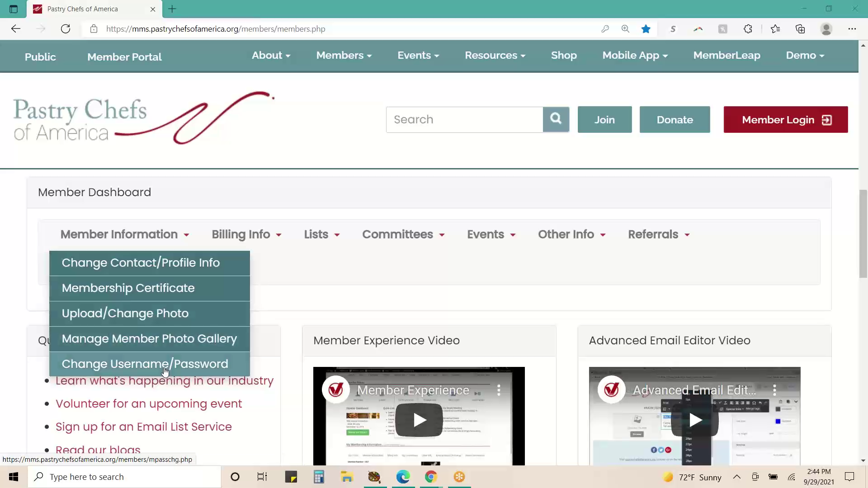
Task: Expand the Mobile App dropdown
Action: (x=635, y=55)
